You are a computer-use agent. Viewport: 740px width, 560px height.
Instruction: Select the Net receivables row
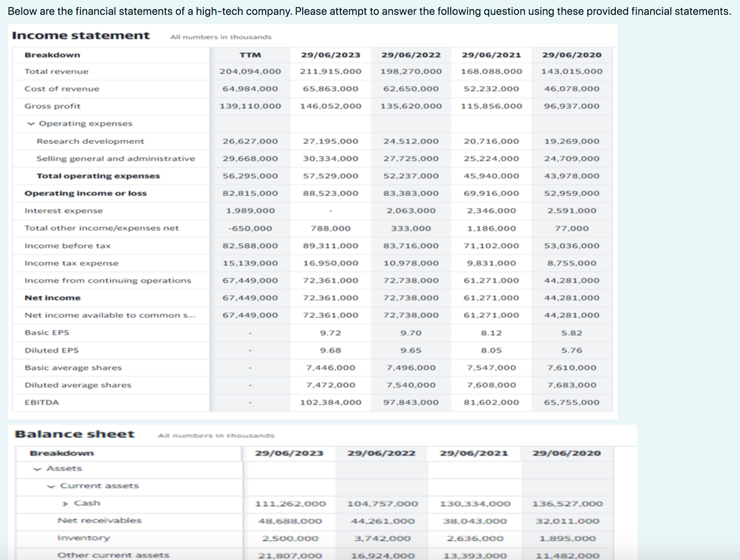99,520
